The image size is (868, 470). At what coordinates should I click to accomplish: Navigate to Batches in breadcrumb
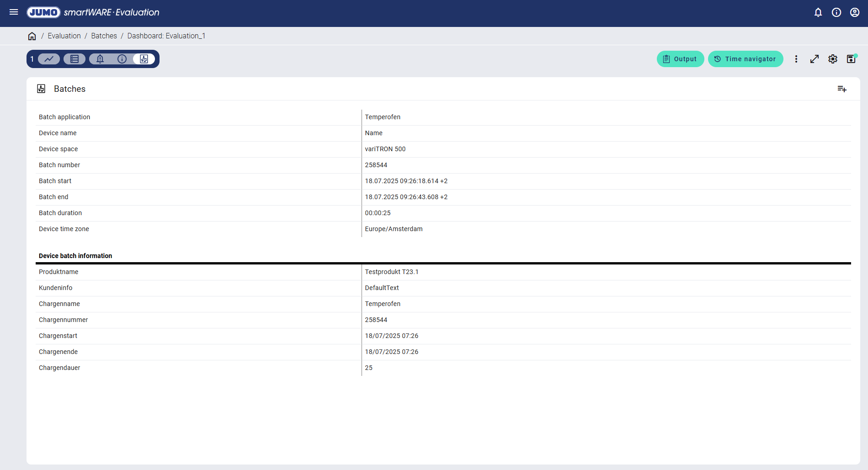coord(104,36)
